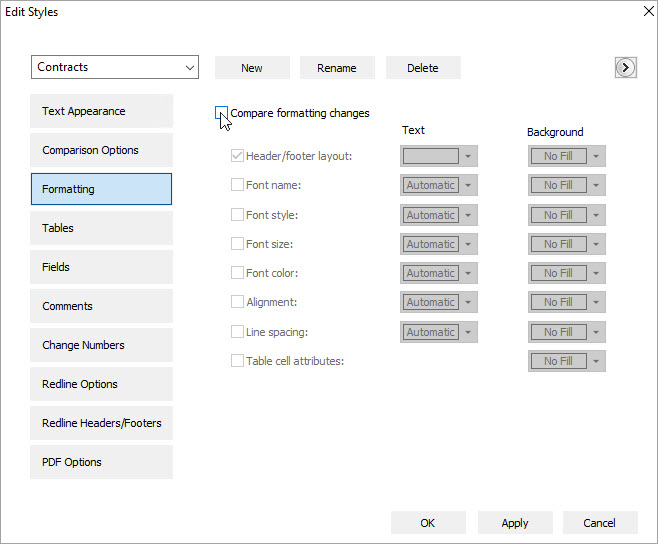Select the Formatting tab
Image resolution: width=658 pixels, height=544 pixels.
click(x=101, y=189)
